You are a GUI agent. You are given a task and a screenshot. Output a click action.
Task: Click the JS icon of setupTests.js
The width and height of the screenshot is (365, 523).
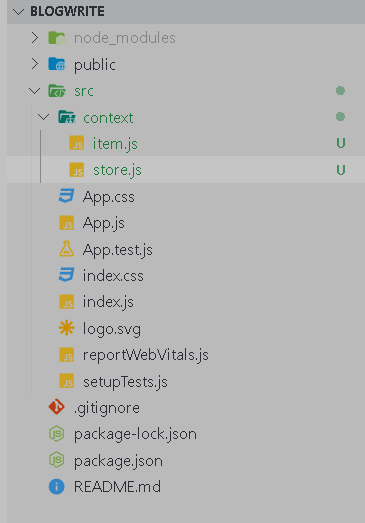click(x=67, y=381)
